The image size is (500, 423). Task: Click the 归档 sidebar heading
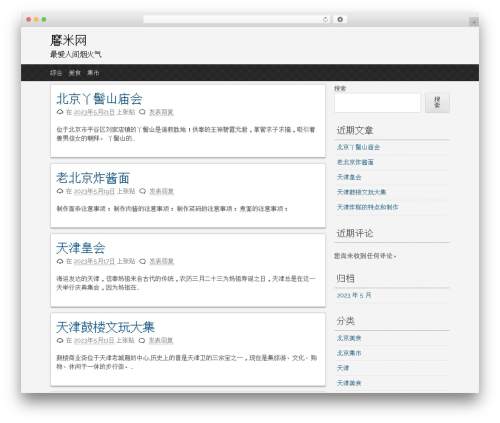(x=345, y=278)
